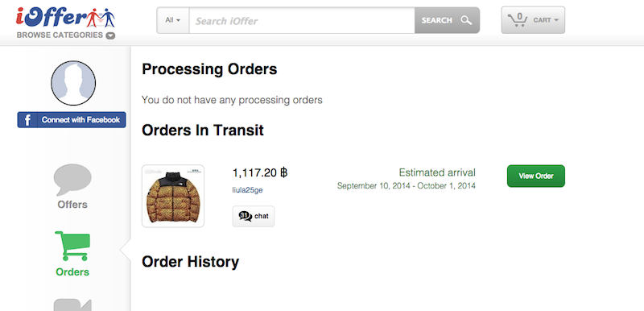Open the All search filter dropdown
The image size is (644, 311).
(172, 20)
